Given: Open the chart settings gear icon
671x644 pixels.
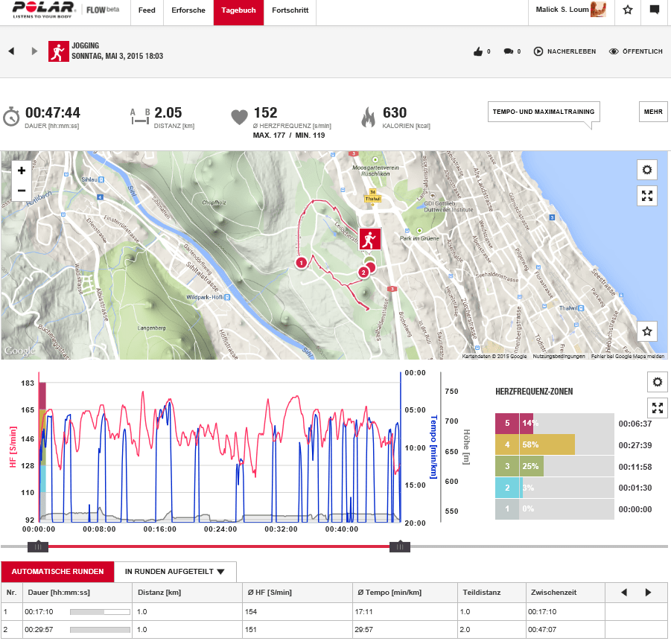Looking at the screenshot, I should pyautogui.click(x=656, y=382).
